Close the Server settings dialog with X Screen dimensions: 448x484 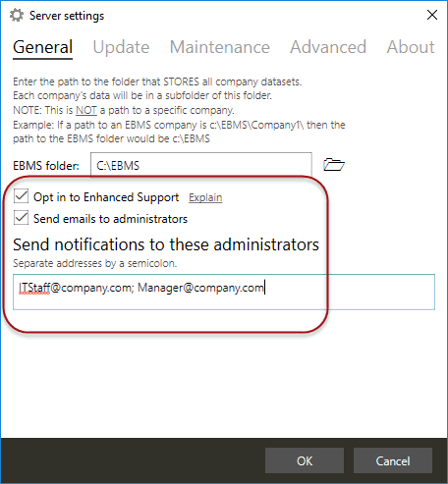tap(432, 15)
